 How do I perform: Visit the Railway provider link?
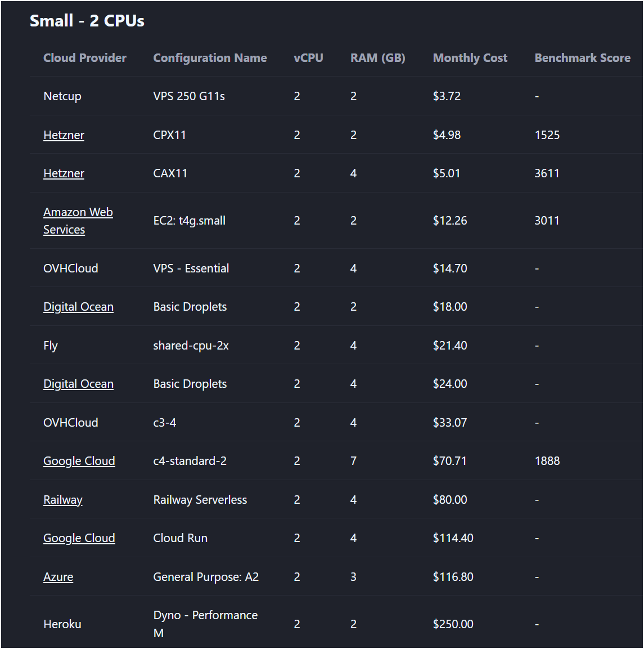tap(63, 499)
